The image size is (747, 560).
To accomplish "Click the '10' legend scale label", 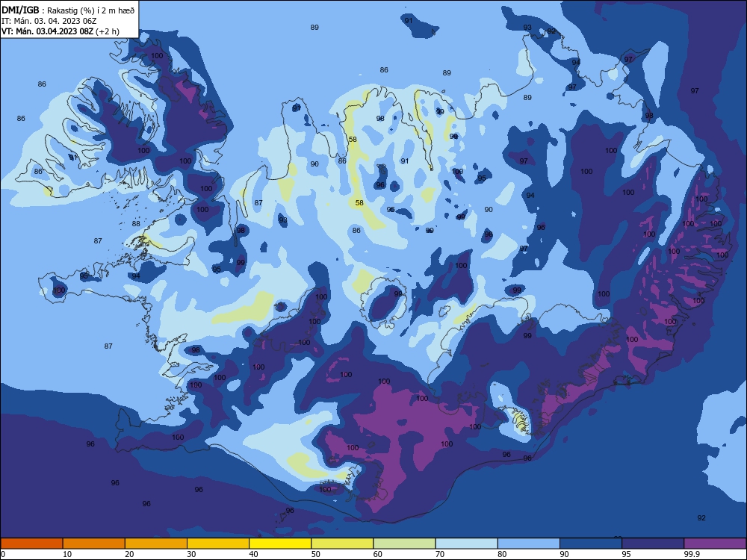I will click(67, 554).
